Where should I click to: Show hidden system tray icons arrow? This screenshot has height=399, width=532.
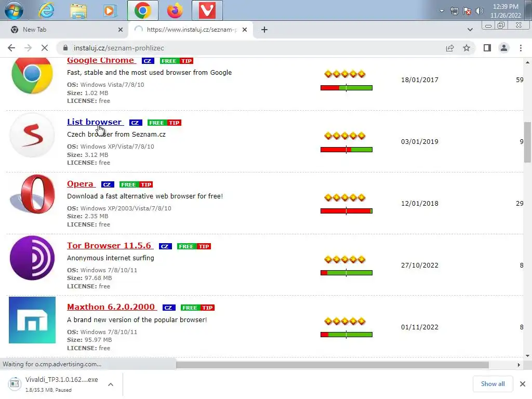point(442,11)
